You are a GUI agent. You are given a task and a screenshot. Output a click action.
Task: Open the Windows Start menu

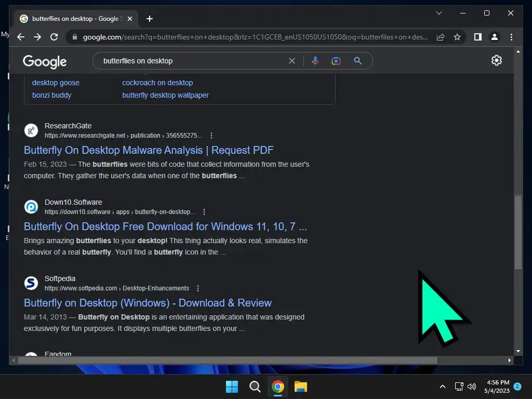click(232, 387)
